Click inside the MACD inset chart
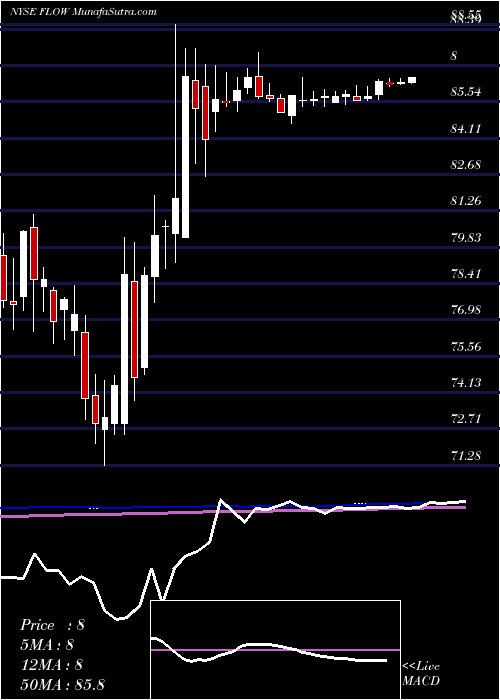The image size is (500, 700). point(275,650)
